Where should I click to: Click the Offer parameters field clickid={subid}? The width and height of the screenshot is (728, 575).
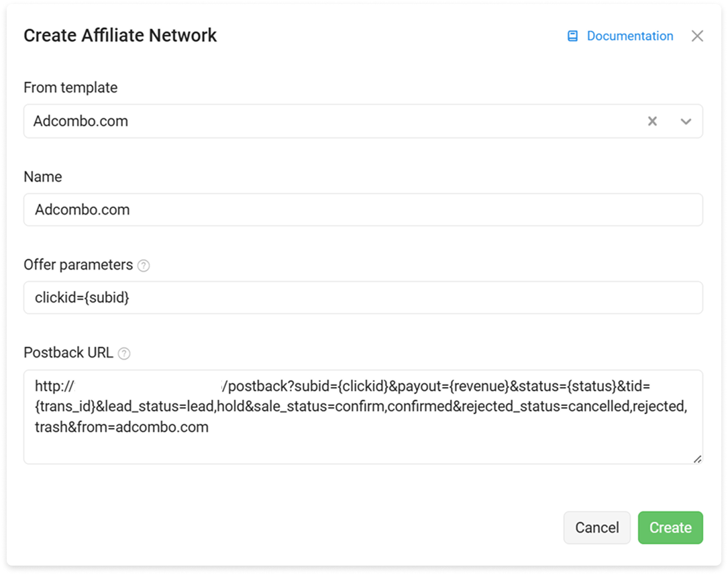pos(363,297)
